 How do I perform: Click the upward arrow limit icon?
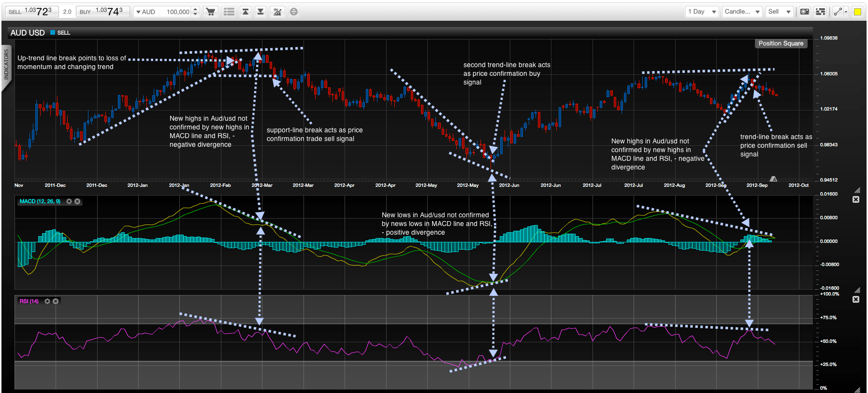click(246, 12)
